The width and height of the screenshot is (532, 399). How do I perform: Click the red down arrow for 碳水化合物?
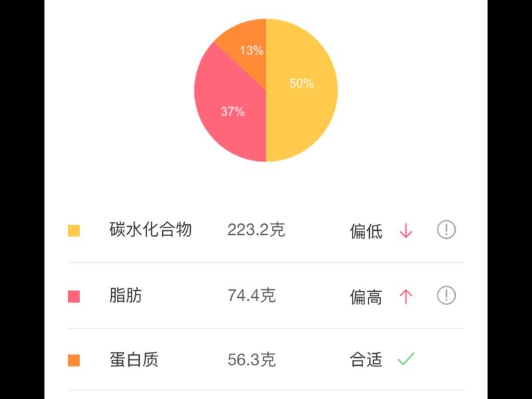407,229
